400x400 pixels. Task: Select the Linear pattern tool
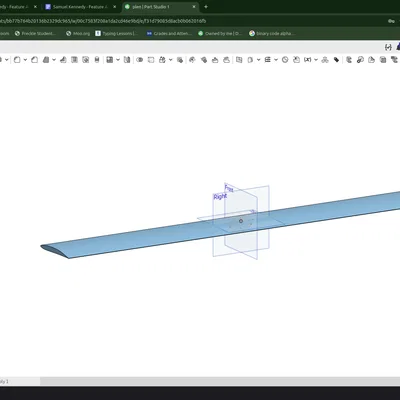[110, 60]
